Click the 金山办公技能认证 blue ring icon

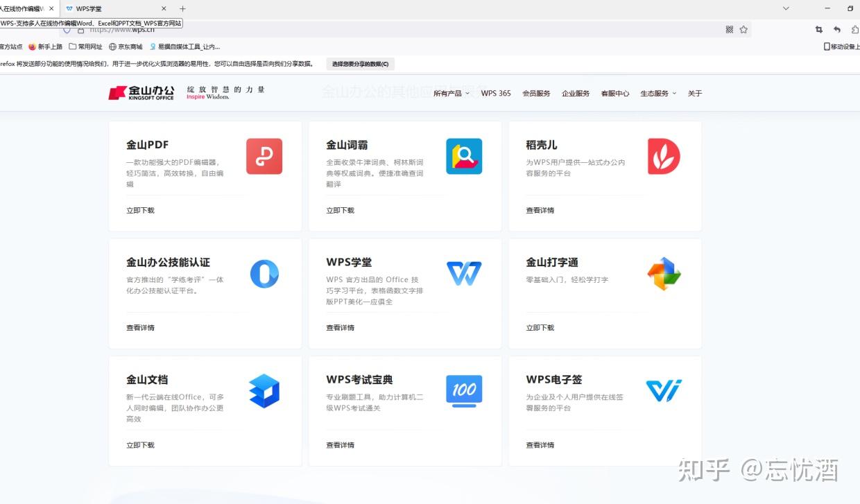[x=264, y=273]
